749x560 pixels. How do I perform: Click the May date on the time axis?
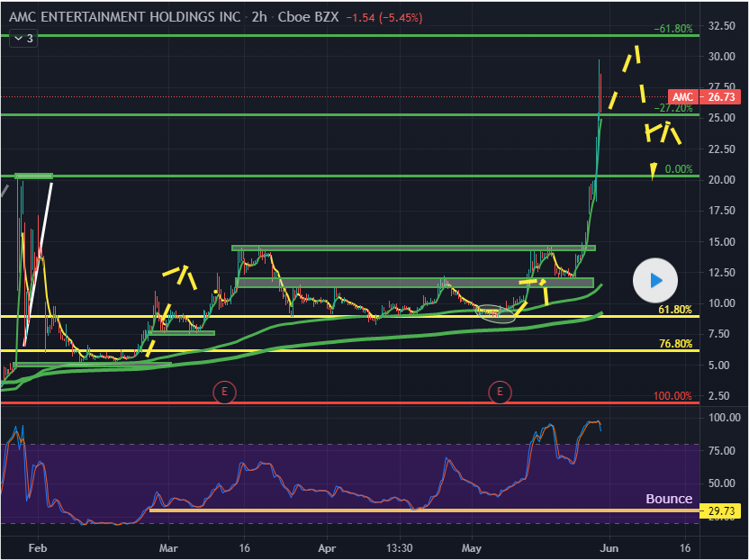coord(472,548)
